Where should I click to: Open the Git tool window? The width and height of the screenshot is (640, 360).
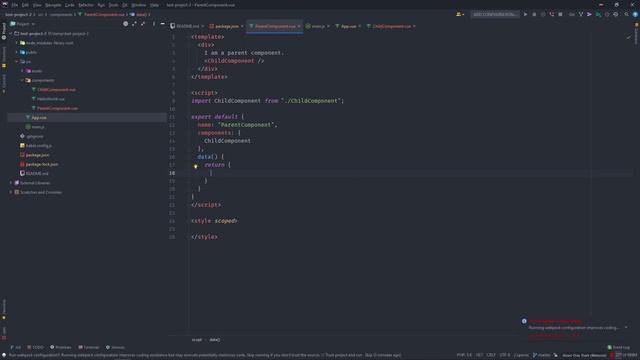[x=16, y=347]
